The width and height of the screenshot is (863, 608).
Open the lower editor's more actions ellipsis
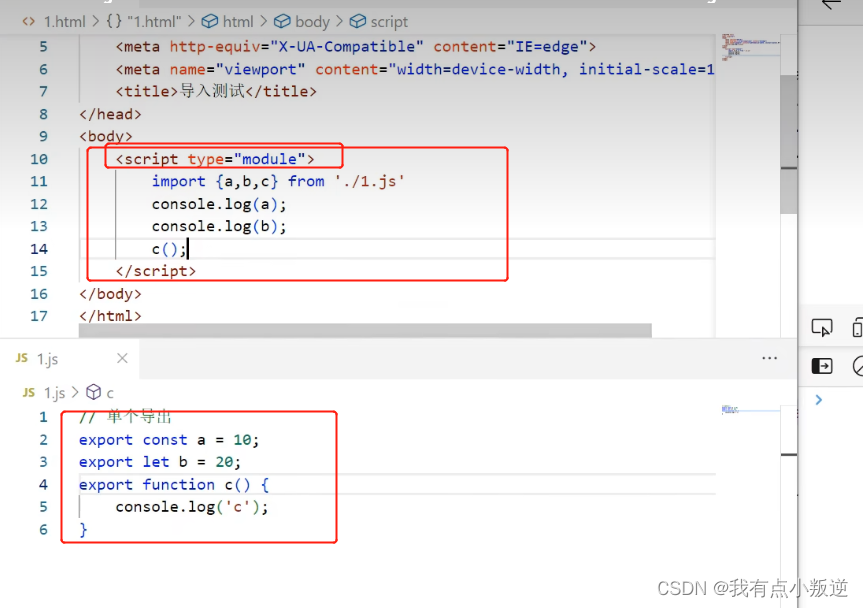[x=769, y=358]
